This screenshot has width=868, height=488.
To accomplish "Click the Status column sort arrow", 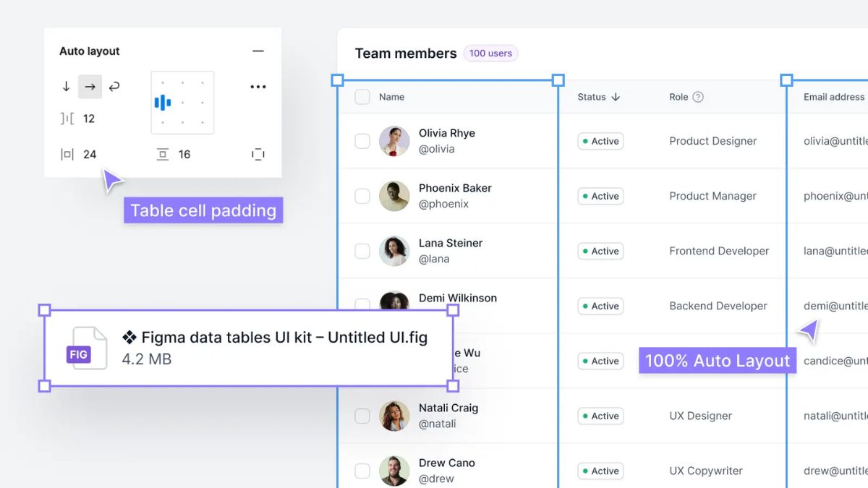I will 616,97.
